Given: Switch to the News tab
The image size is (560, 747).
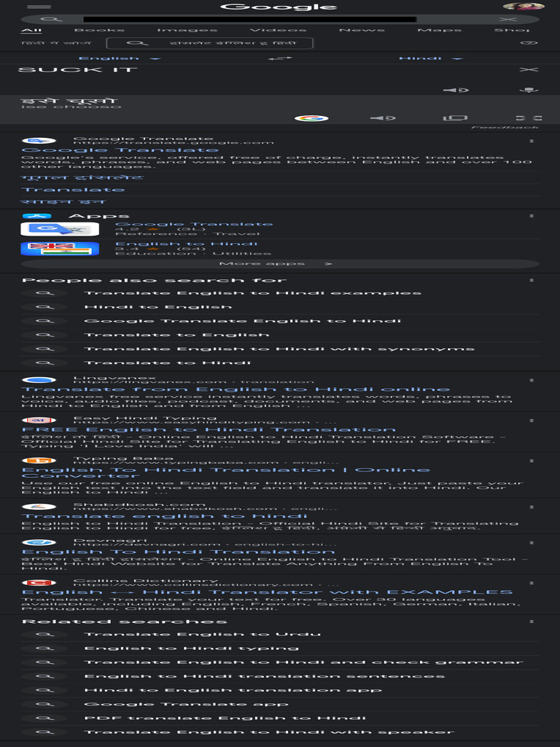Looking at the screenshot, I should point(362,30).
